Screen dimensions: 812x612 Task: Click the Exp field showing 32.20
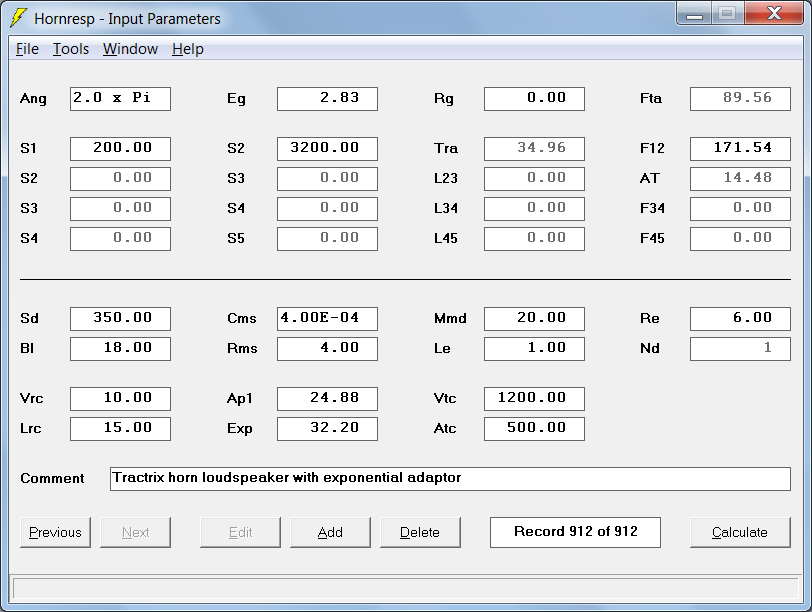(327, 429)
